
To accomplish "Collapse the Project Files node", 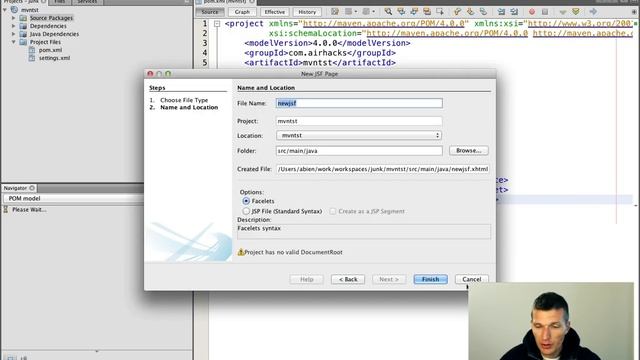I will pos(13,42).
